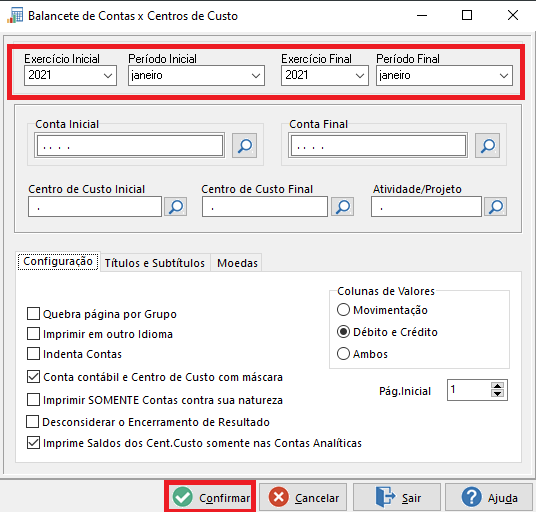
Task: Select the Débito e Crédito radio option
Action: click(x=343, y=332)
